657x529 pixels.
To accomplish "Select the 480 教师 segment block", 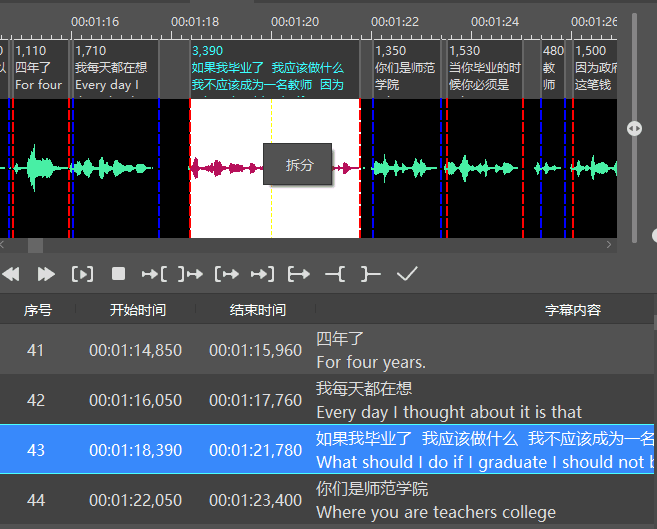I will 553,69.
